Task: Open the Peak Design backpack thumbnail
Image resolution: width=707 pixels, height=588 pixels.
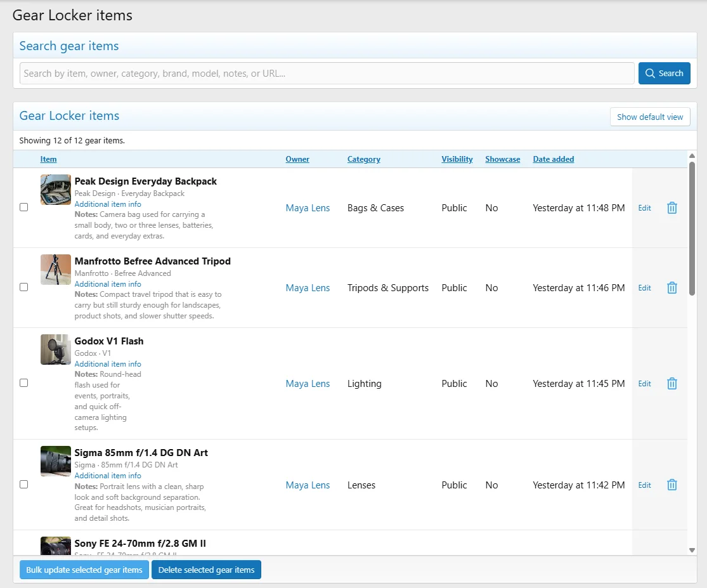Action: (x=55, y=190)
